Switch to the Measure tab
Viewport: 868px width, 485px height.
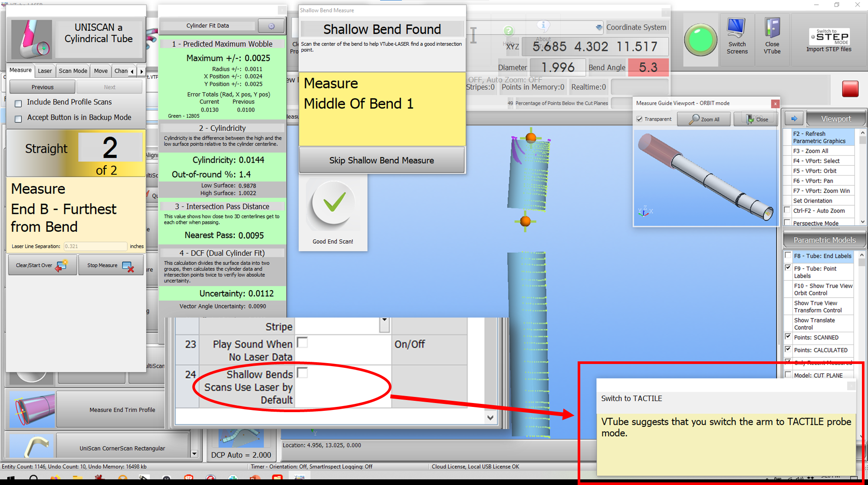point(20,70)
